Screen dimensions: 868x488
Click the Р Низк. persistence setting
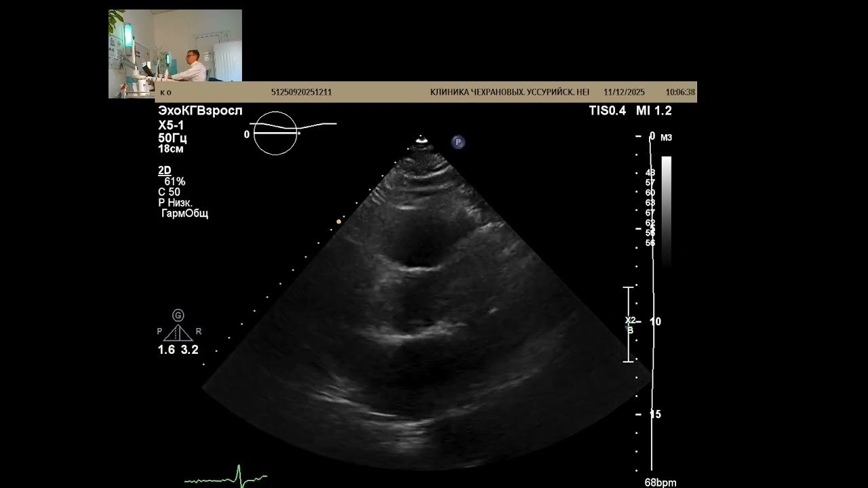coord(175,203)
